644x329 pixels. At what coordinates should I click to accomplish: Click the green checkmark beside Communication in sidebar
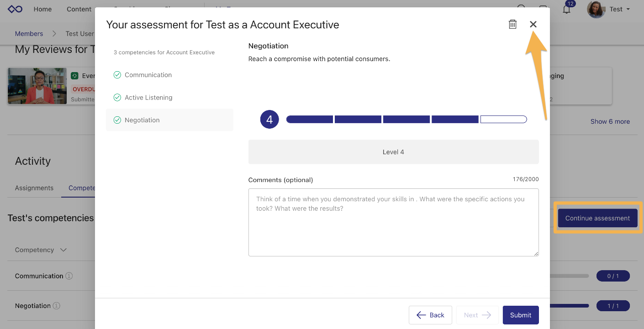pyautogui.click(x=117, y=75)
